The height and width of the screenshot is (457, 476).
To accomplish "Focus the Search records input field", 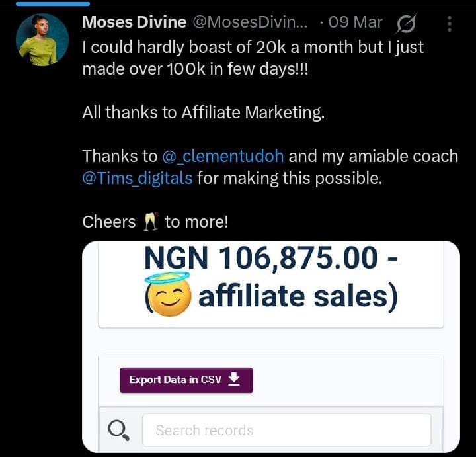I will pyautogui.click(x=286, y=430).
